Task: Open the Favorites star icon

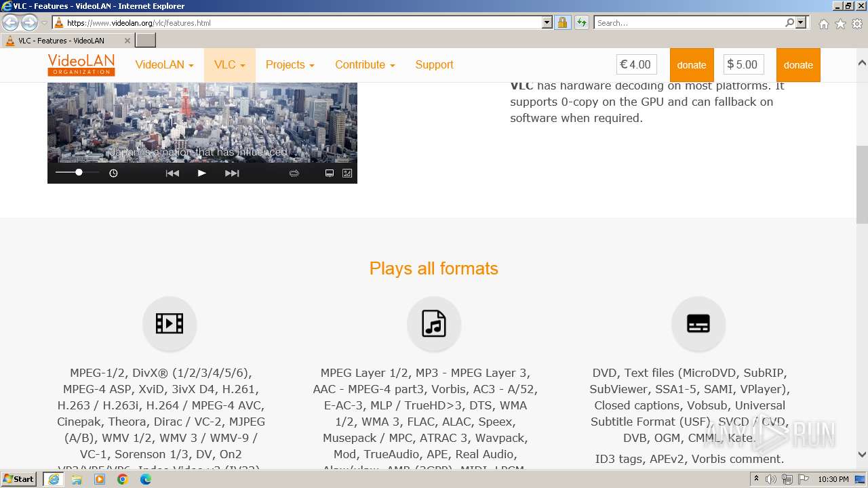Action: coord(840,24)
